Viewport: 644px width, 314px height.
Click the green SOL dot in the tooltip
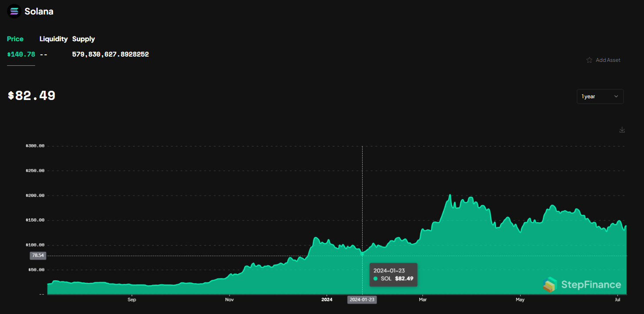click(376, 278)
